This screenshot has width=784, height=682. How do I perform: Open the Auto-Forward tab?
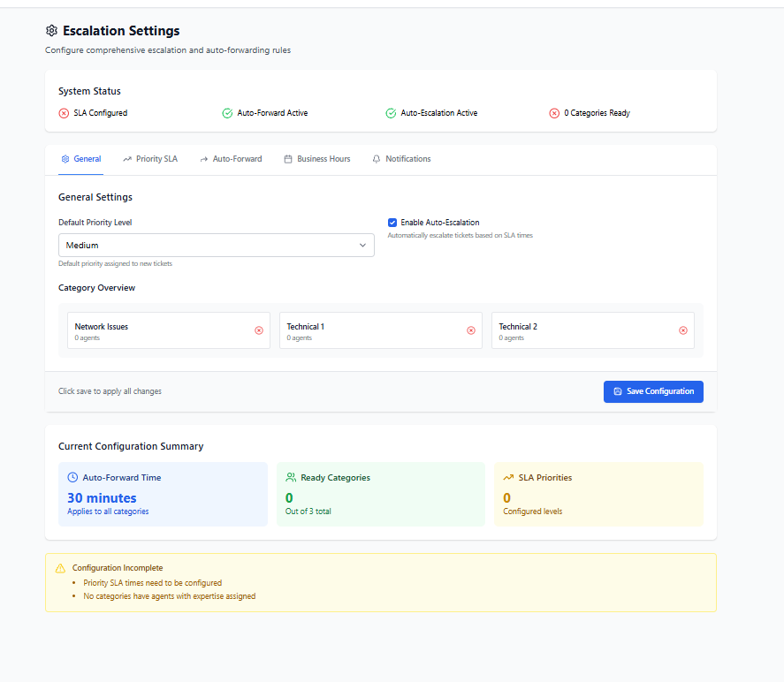231,159
